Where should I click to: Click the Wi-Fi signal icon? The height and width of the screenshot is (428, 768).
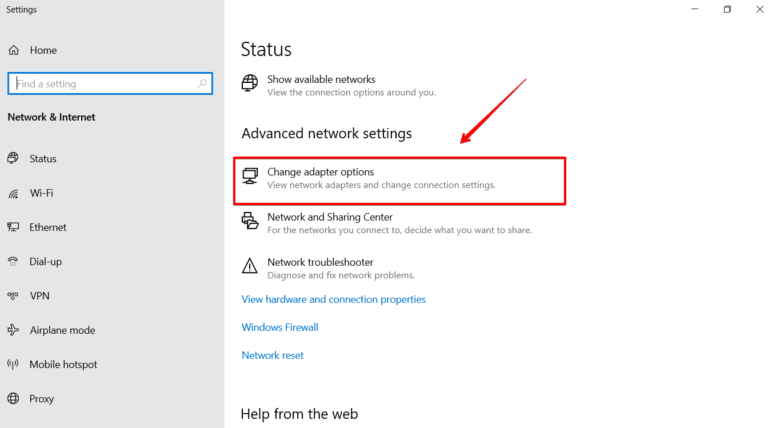coord(13,193)
